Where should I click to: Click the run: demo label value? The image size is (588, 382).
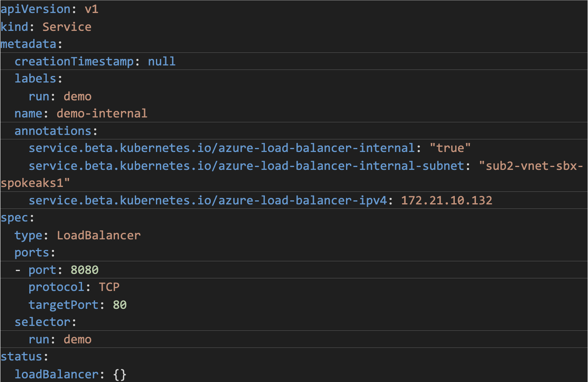(77, 96)
